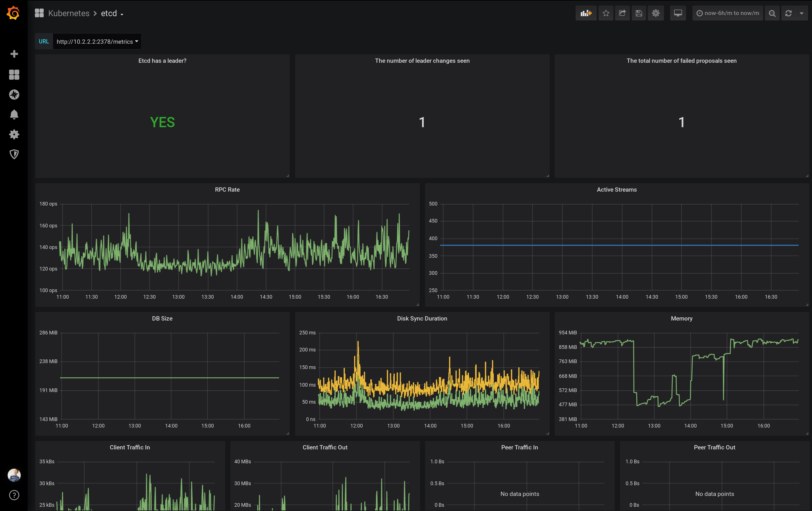Image resolution: width=812 pixels, height=511 pixels.
Task: Open the Create plus menu in sidebar
Action: 14,54
